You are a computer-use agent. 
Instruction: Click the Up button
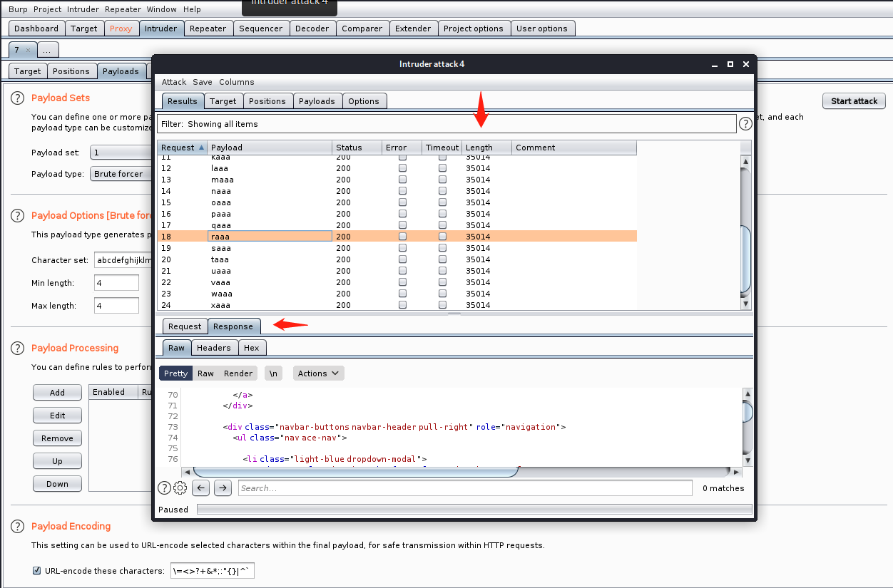pos(58,461)
